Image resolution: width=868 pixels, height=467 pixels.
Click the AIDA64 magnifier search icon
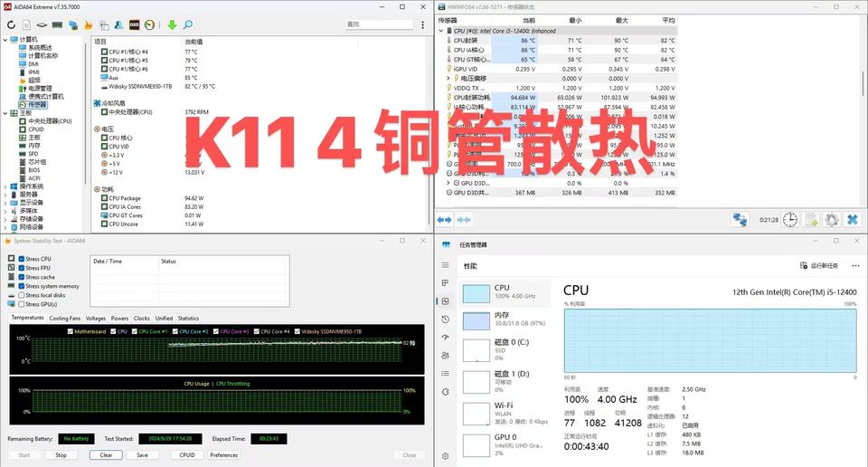188,25
